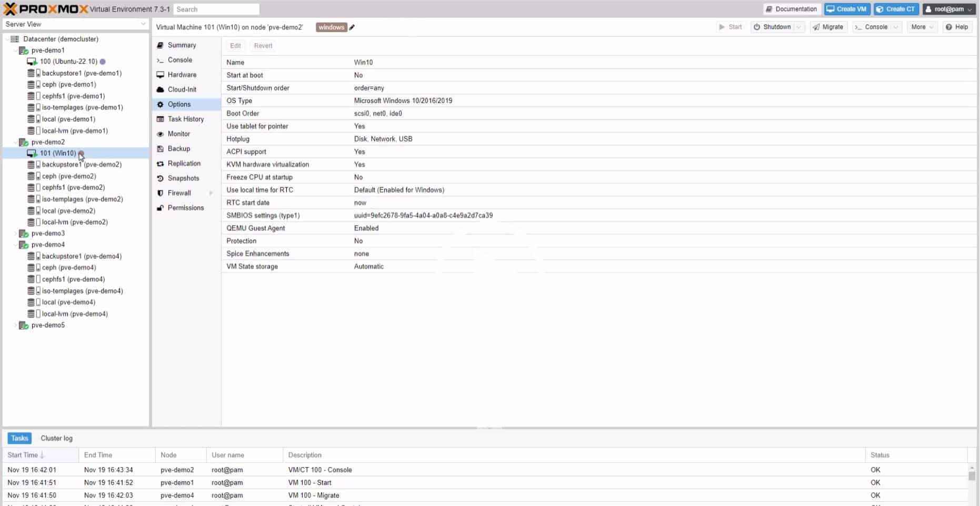Click the tasks list scrollbar

coord(972,476)
